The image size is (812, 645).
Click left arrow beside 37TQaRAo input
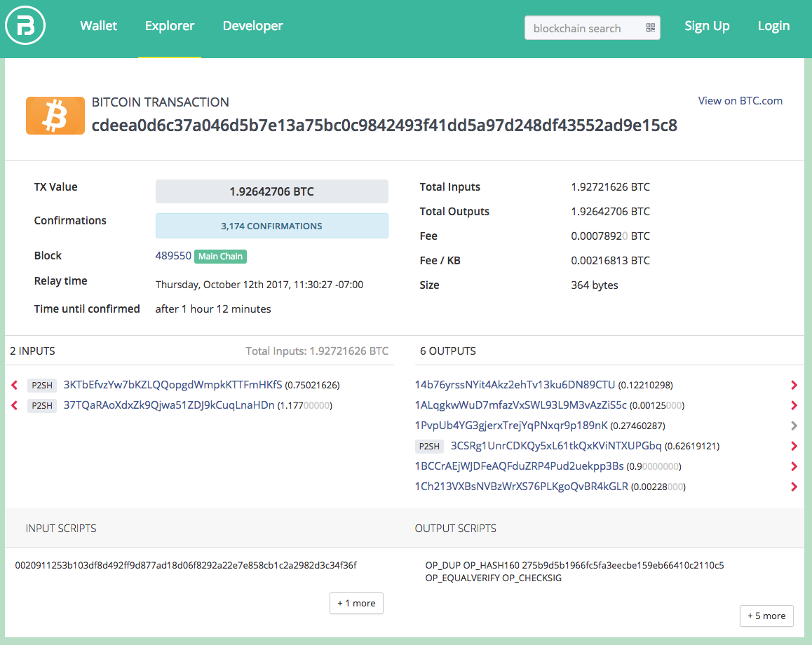(x=15, y=405)
